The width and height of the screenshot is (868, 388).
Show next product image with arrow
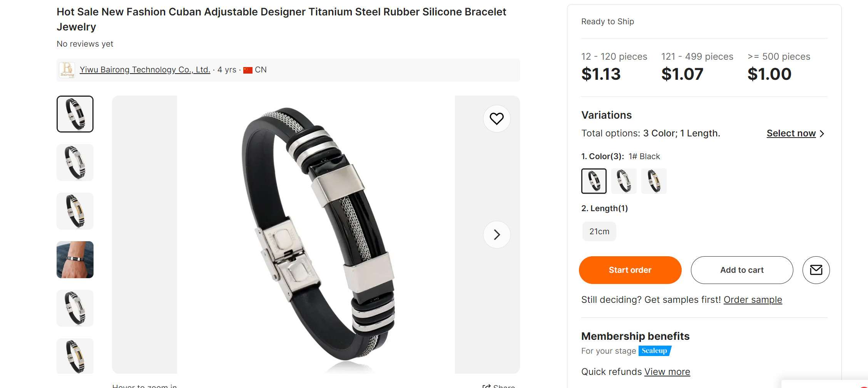point(497,235)
